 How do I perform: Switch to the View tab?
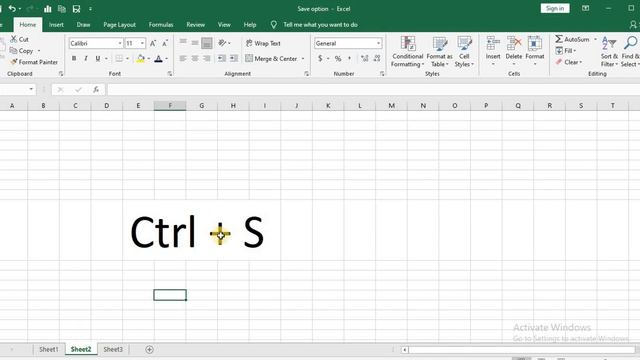(x=224, y=24)
